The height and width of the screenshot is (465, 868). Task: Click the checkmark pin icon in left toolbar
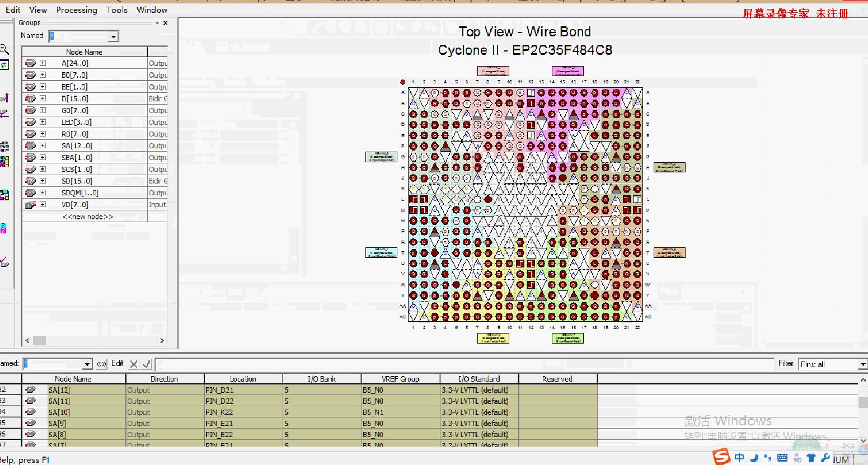coord(4,261)
